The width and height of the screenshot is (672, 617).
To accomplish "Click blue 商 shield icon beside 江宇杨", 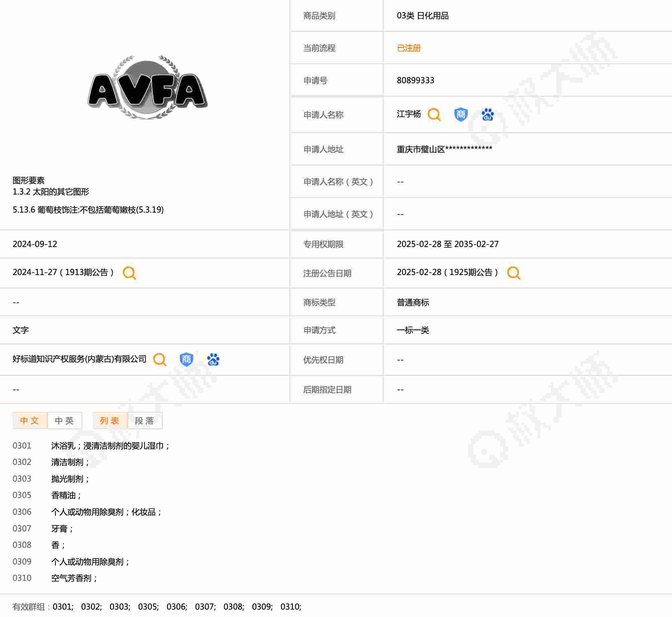I will tap(460, 115).
